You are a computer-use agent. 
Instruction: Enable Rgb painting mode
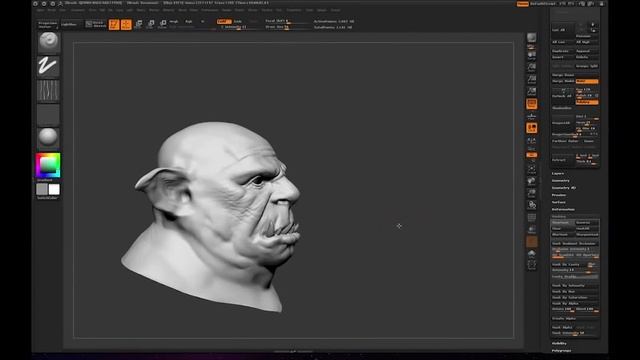pyautogui.click(x=189, y=21)
